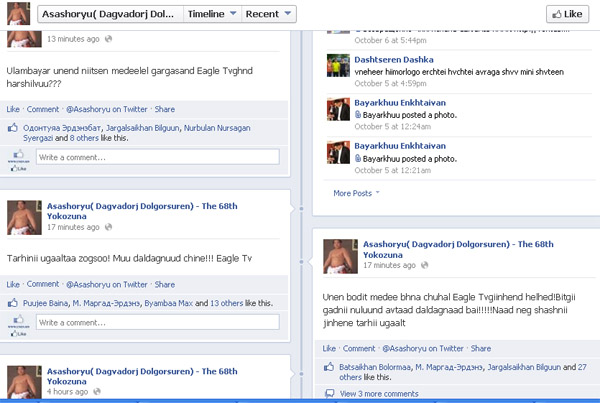The image size is (600, 403).
Task: Open Jargalsaikhan Bilguun in Ulambayar post likes
Action: (x=142, y=128)
